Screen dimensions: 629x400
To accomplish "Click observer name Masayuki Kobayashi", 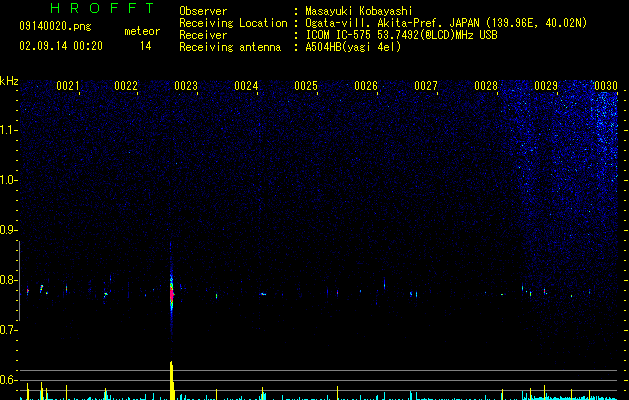I will [x=359, y=11].
